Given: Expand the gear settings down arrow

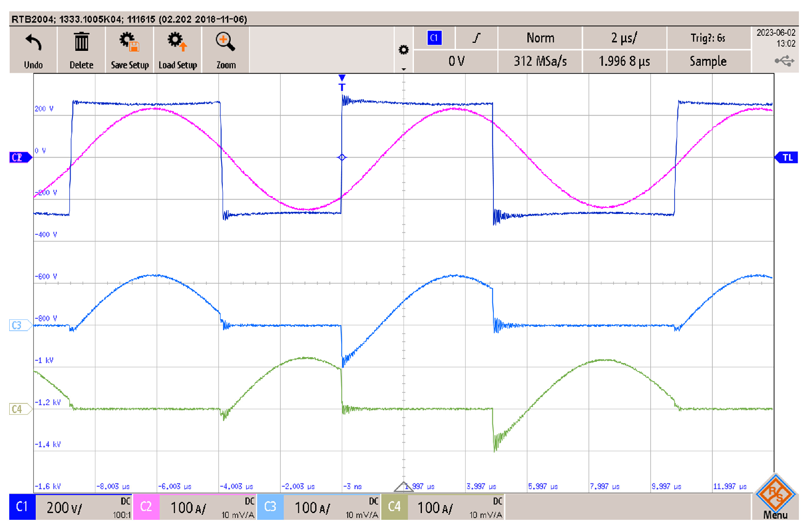Looking at the screenshot, I should click(404, 68).
